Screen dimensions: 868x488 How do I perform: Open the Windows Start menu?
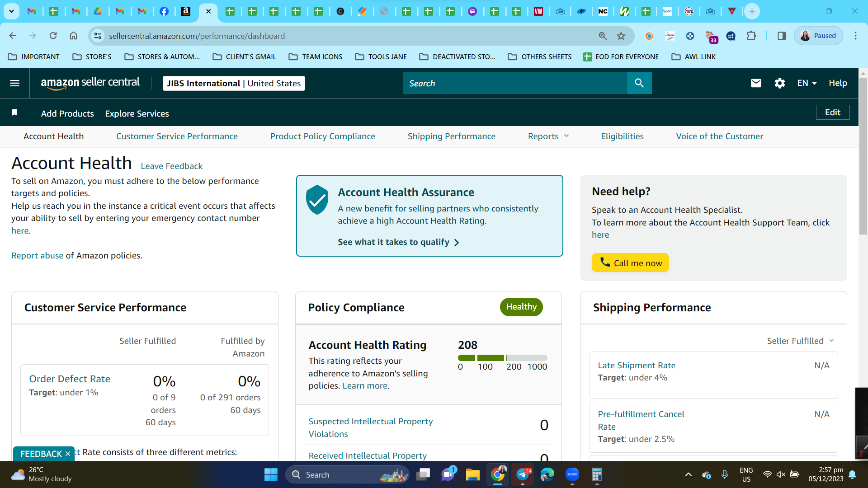point(271,474)
